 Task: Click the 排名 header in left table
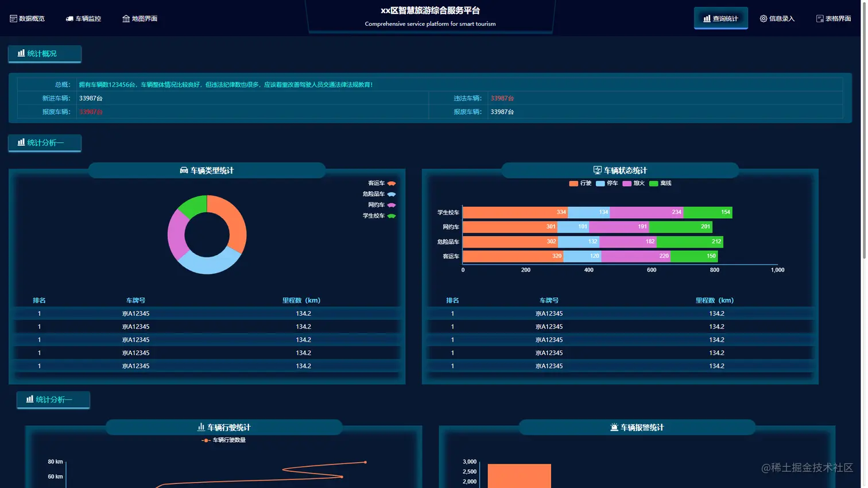tap(39, 300)
